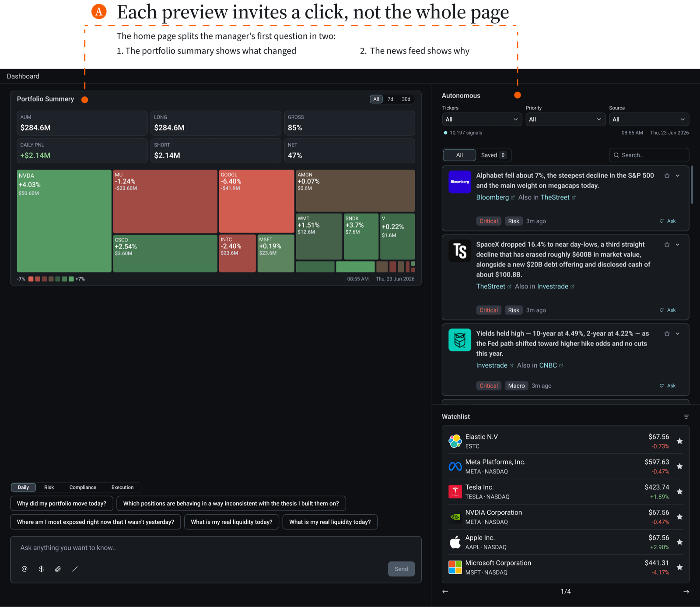This screenshot has width=700, height=607.
Task: Click the NVIDIA Corporation logo icon
Action: (455, 517)
